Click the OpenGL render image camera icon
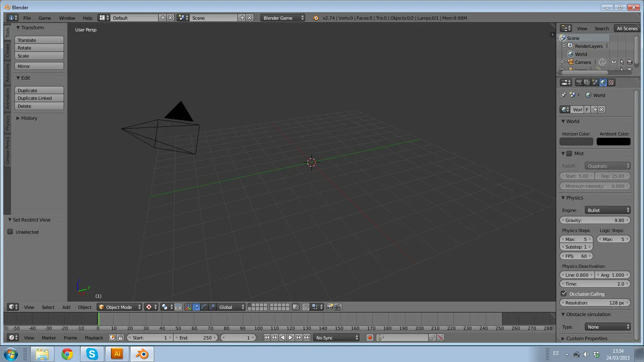The height and width of the screenshot is (362, 644). coord(330,307)
